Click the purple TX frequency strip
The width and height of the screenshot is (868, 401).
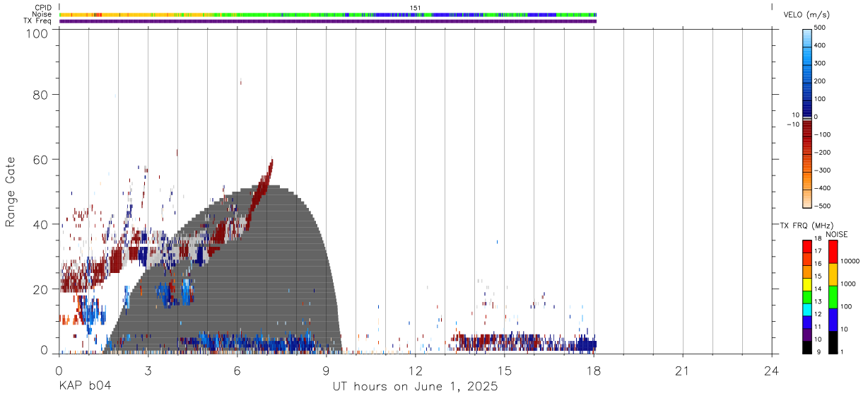(328, 21)
